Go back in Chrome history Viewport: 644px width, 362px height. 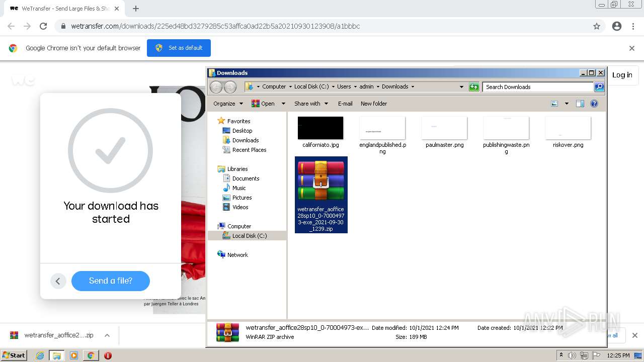click(11, 26)
